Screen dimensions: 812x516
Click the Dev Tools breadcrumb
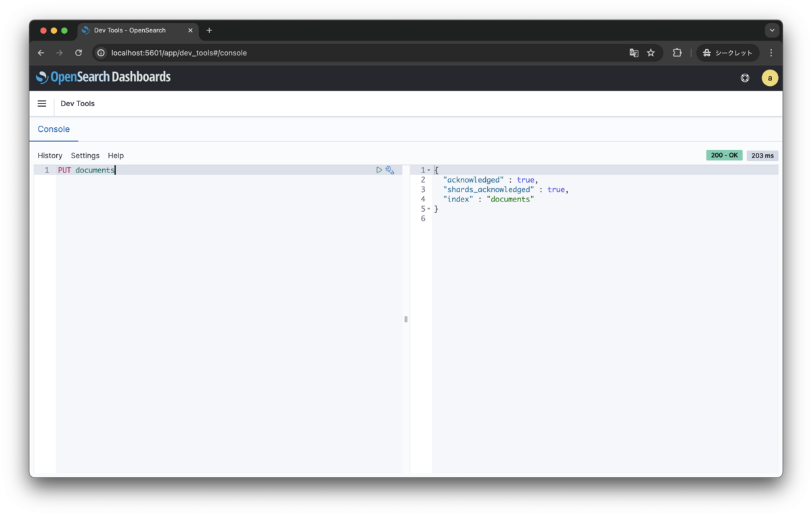pos(78,103)
